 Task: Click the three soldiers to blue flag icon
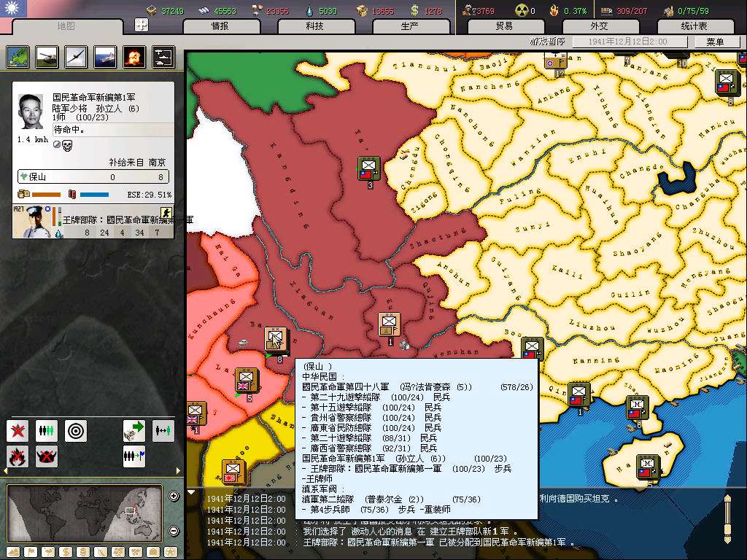134,456
